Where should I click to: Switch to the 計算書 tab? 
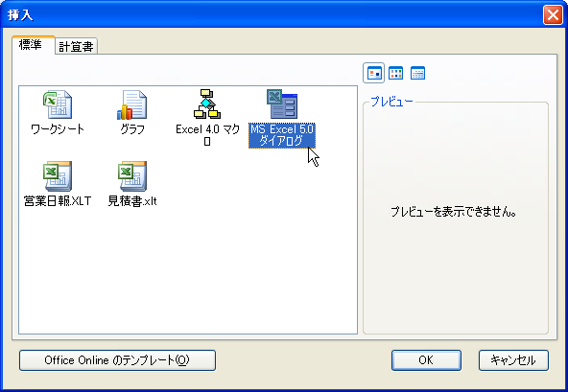click(76, 47)
